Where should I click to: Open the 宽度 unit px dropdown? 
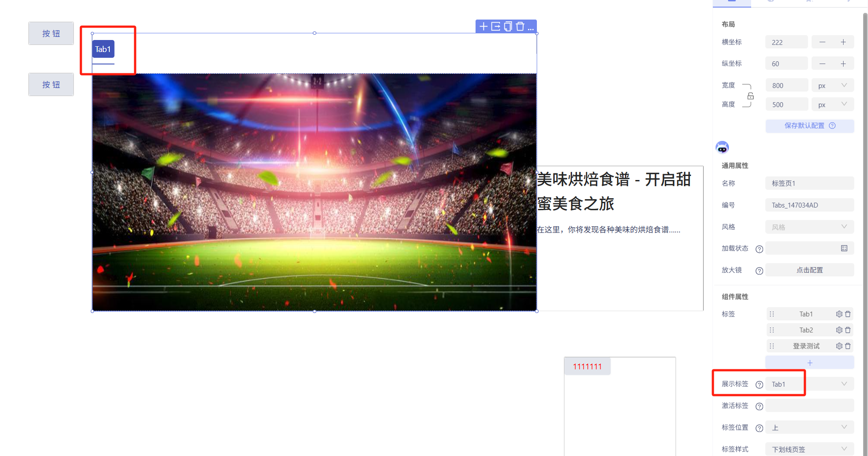(833, 85)
